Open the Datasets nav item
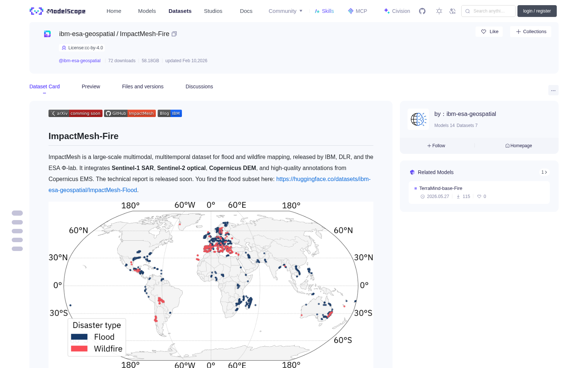The width and height of the screenshot is (588, 368). pos(180,11)
